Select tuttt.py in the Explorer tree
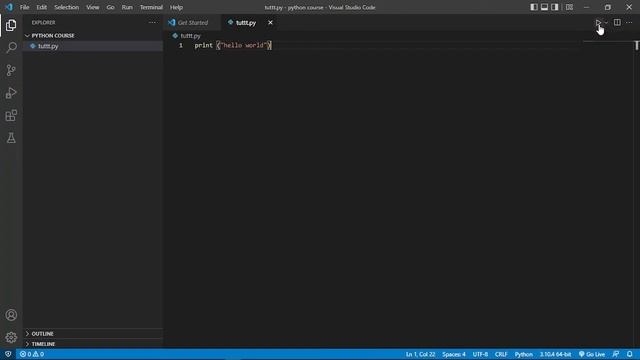 93,46
